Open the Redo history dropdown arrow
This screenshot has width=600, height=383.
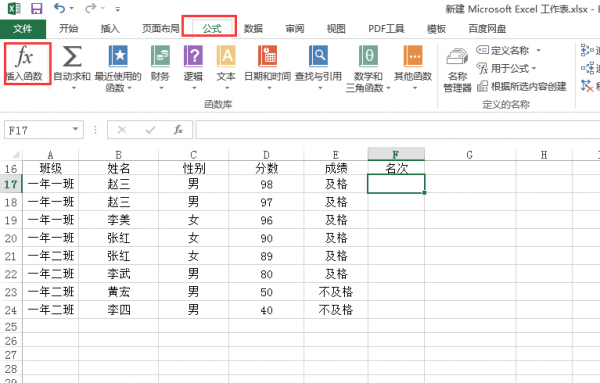click(x=103, y=8)
